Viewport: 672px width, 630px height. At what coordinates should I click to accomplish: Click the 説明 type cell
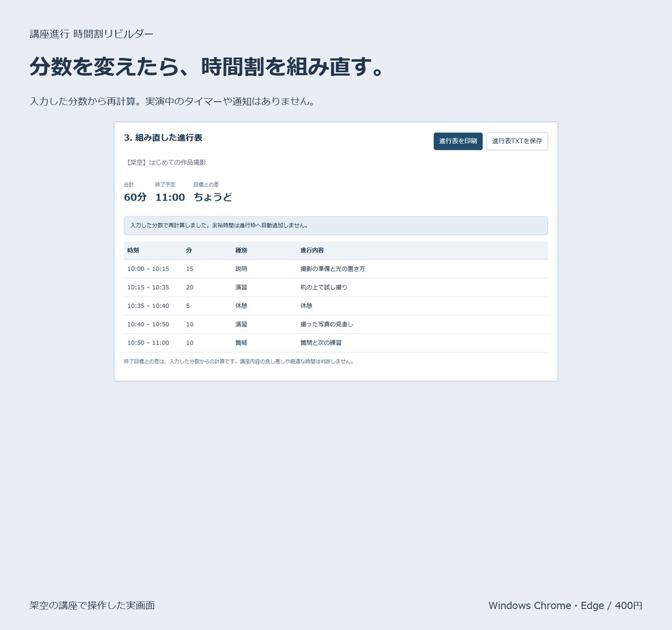click(241, 268)
